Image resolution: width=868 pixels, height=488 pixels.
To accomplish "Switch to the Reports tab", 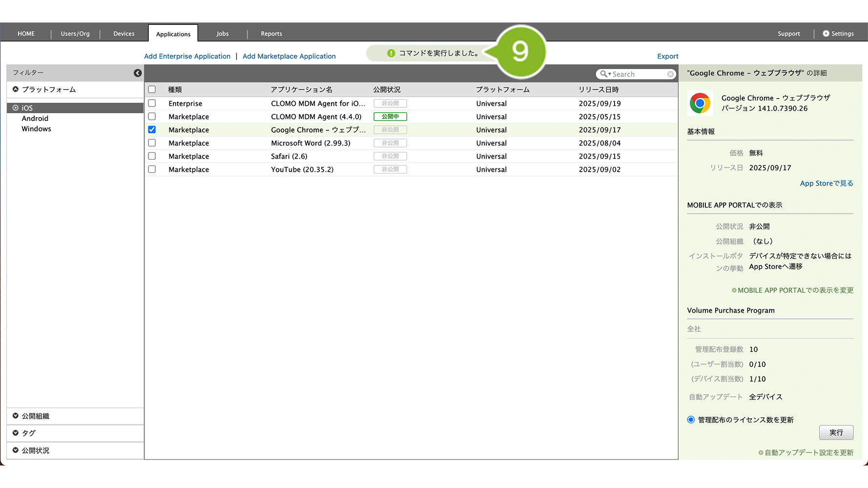I will (271, 34).
